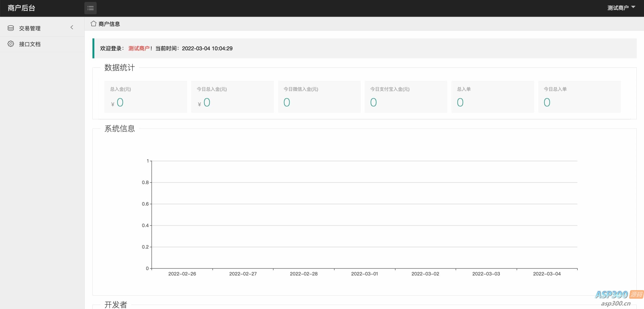Click the dropdown triangle next to 测试商户
The width and height of the screenshot is (644, 309).
(x=633, y=7)
